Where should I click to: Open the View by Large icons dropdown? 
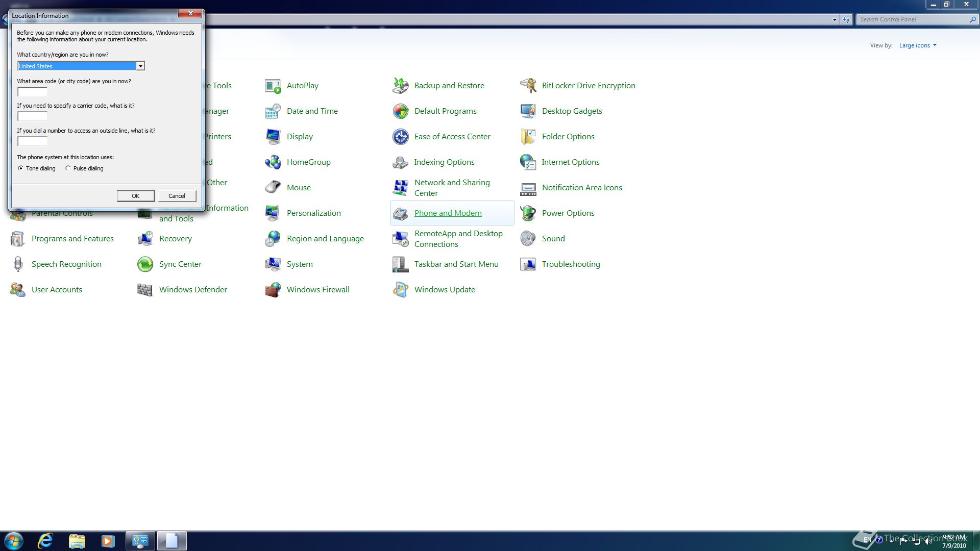[x=918, y=45]
